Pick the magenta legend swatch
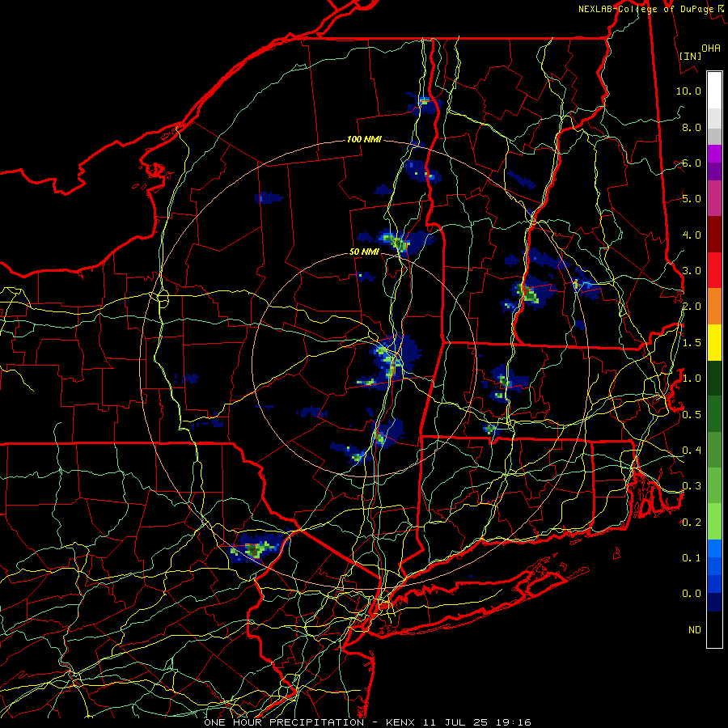 pos(714,154)
